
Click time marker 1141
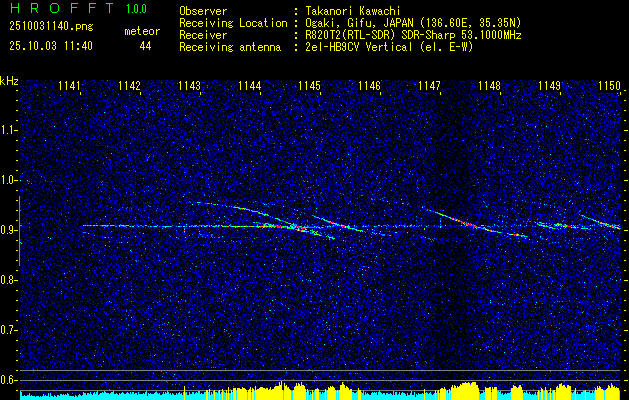[69, 85]
